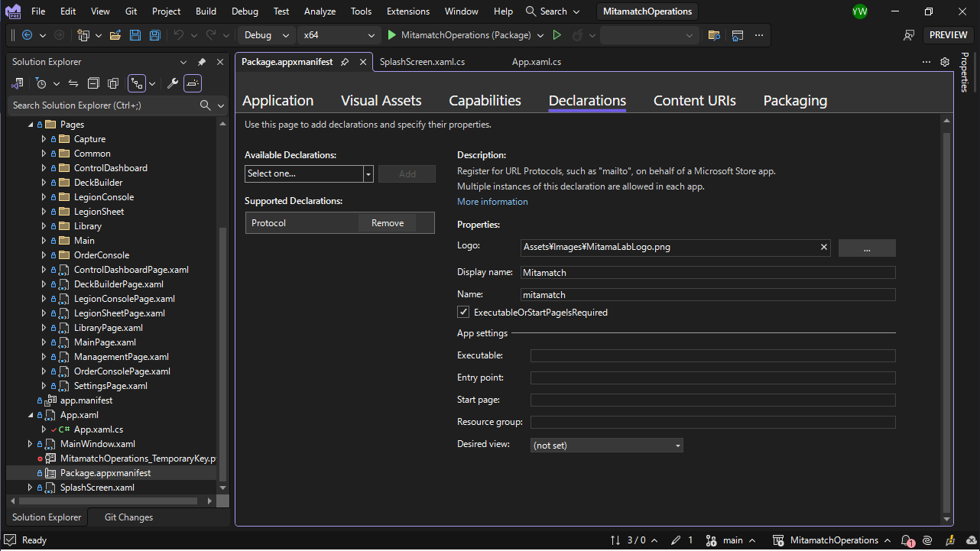Image resolution: width=980 pixels, height=551 pixels.
Task: Switch to the Capabilities tab
Action: coord(485,101)
